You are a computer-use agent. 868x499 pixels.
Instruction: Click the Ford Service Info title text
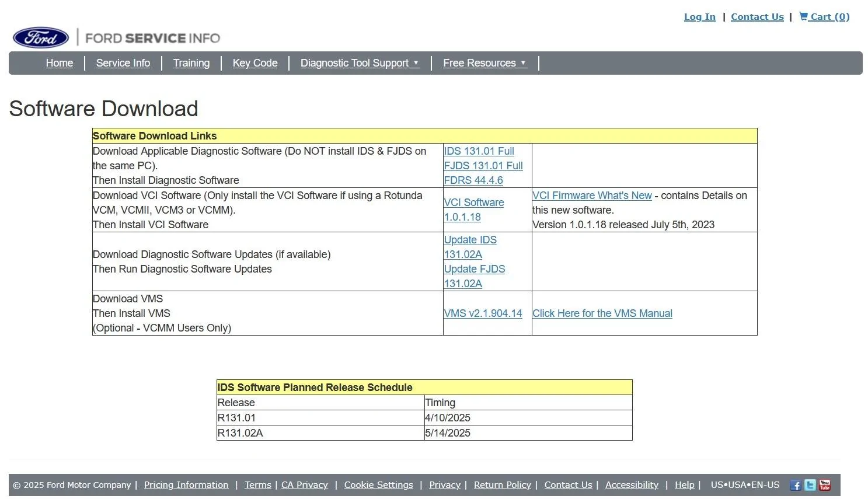pos(153,39)
